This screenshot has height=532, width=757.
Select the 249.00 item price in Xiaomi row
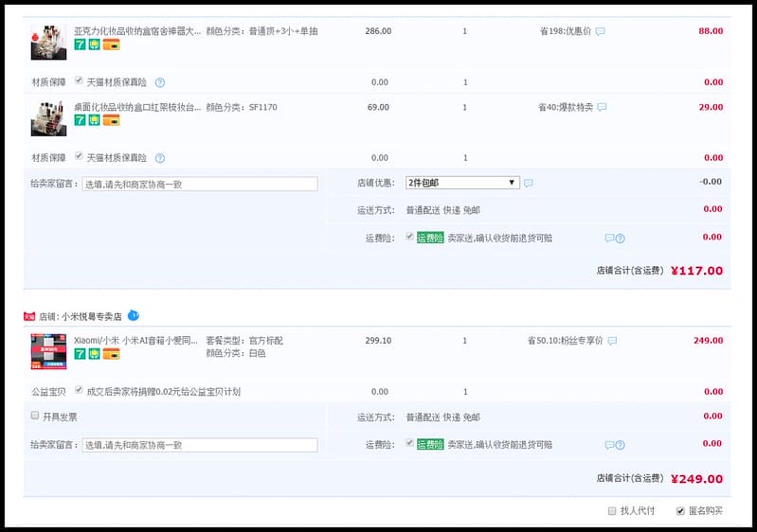click(709, 341)
